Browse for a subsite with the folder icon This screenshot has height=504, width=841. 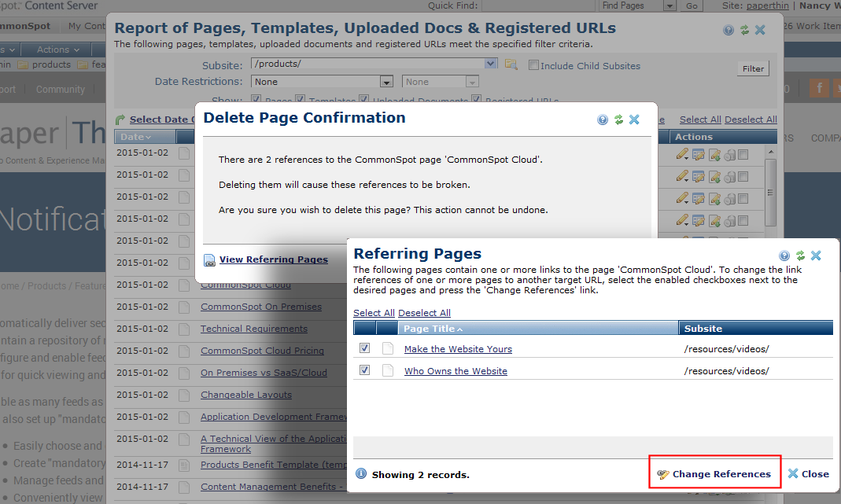(511, 65)
